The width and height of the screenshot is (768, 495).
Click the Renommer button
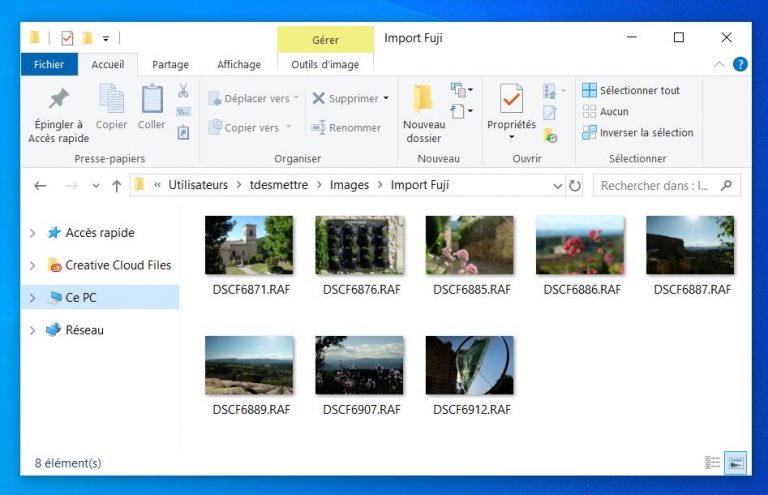tap(346, 127)
